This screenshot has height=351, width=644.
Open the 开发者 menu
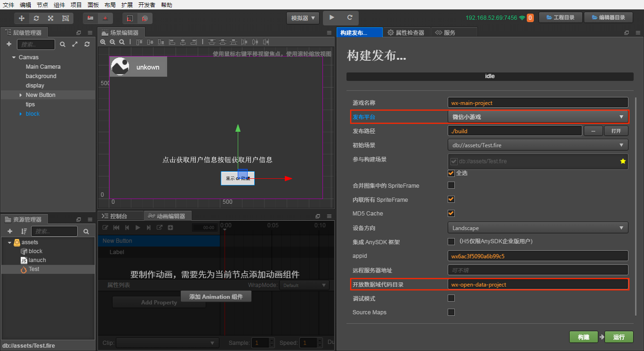[x=147, y=5]
